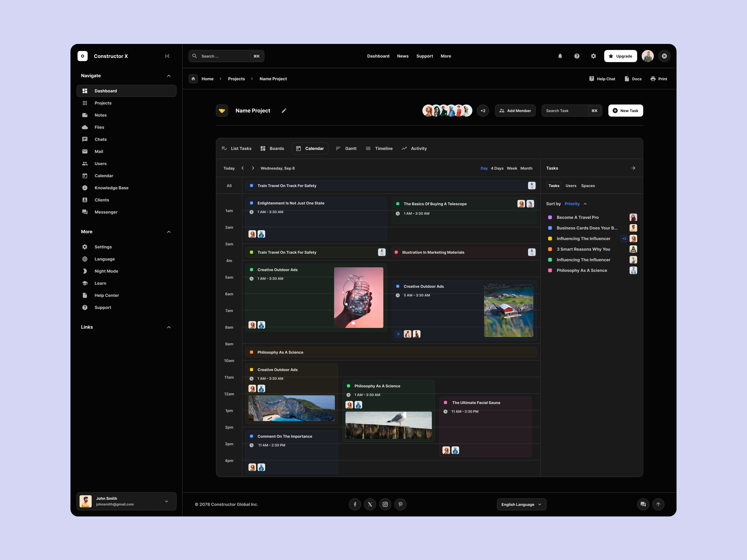Open notifications via the bell icon
Screen dimensions: 747x560
coord(560,56)
